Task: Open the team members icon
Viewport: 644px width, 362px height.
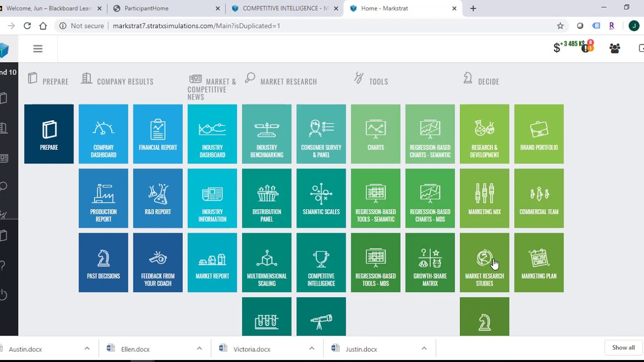Action: (x=614, y=48)
